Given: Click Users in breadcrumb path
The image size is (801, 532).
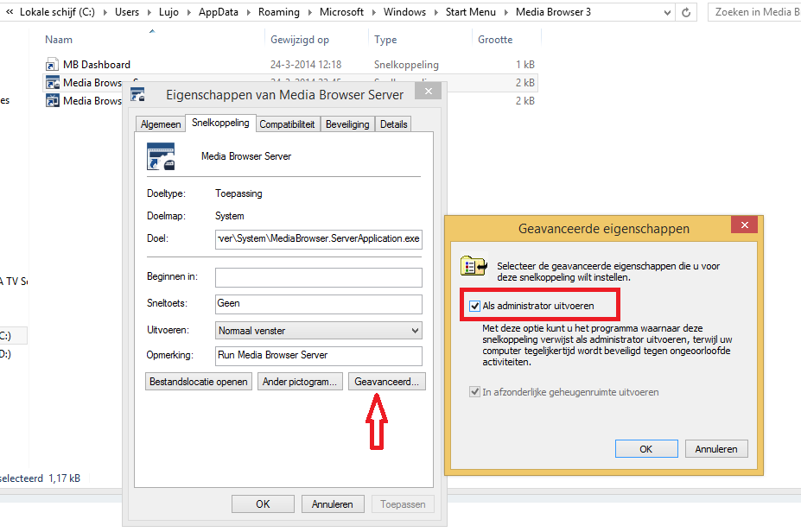Looking at the screenshot, I should 127,12.
